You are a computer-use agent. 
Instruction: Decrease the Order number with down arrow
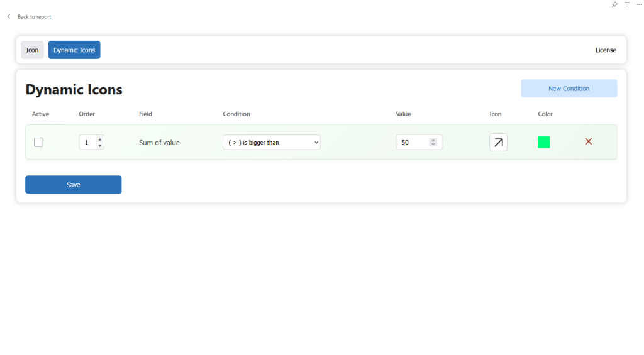[99, 146]
